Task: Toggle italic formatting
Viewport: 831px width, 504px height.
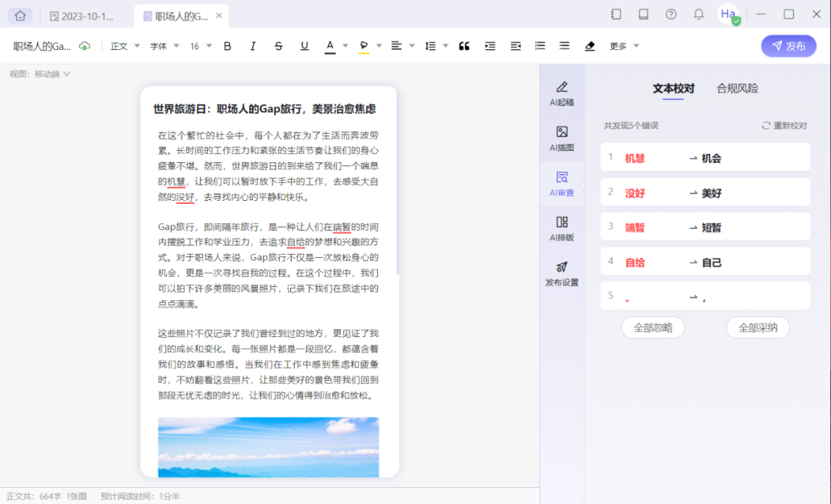Action: tap(252, 46)
